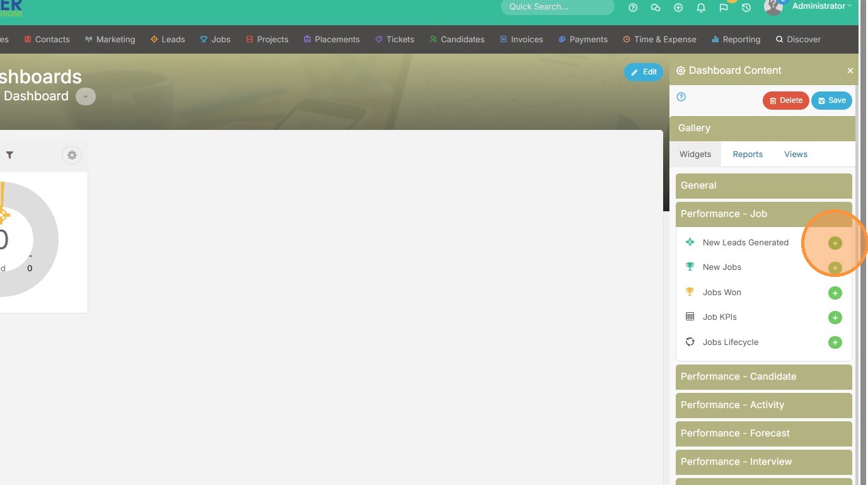The width and height of the screenshot is (868, 485).
Task: Click the New Leads Generated label
Action: tap(746, 242)
